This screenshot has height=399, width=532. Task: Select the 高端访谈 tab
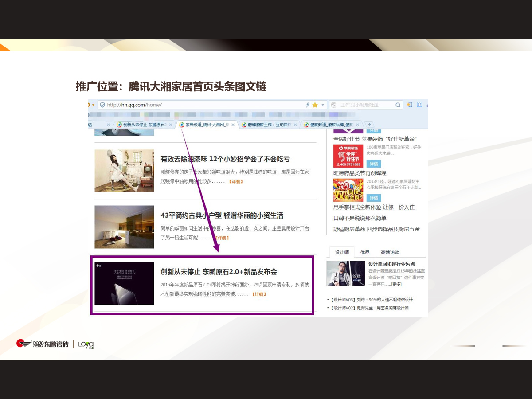pos(390,252)
